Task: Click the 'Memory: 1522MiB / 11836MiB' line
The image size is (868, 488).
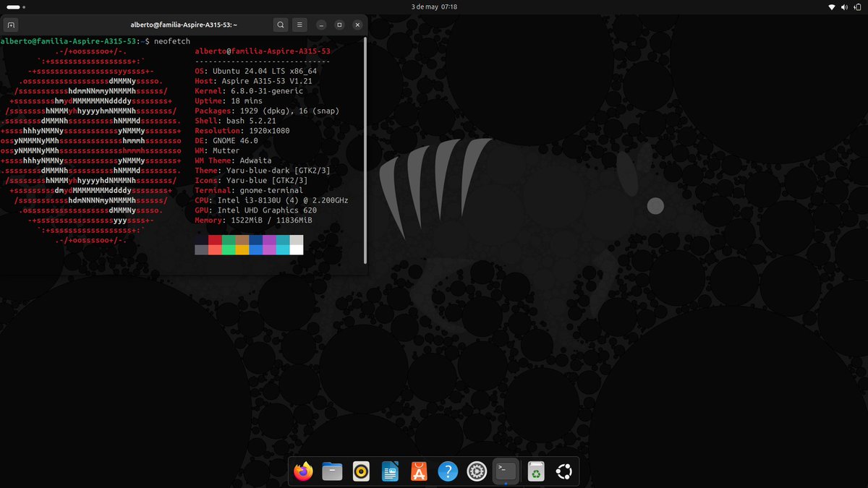Action: tap(253, 220)
